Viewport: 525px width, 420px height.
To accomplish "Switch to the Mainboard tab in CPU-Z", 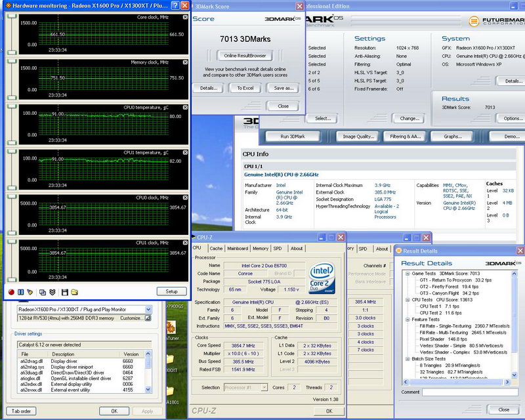I will click(238, 249).
